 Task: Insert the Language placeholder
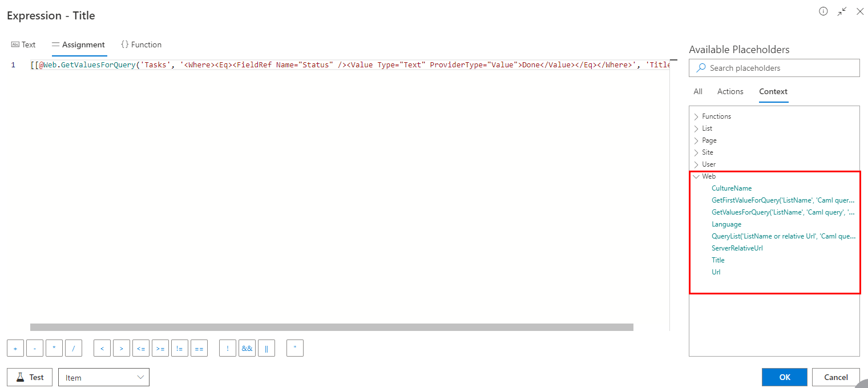tap(726, 224)
